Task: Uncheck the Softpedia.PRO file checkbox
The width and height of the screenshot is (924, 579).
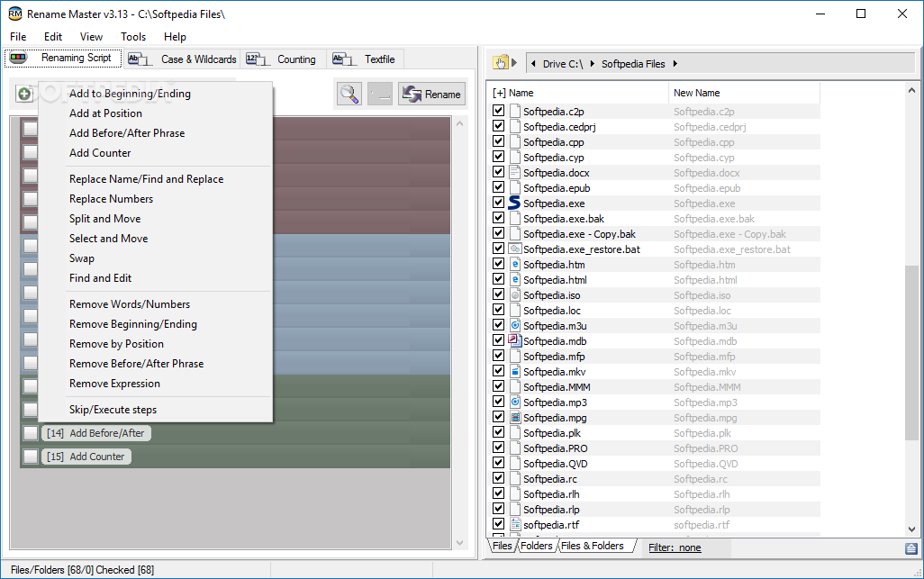Action: click(x=499, y=448)
